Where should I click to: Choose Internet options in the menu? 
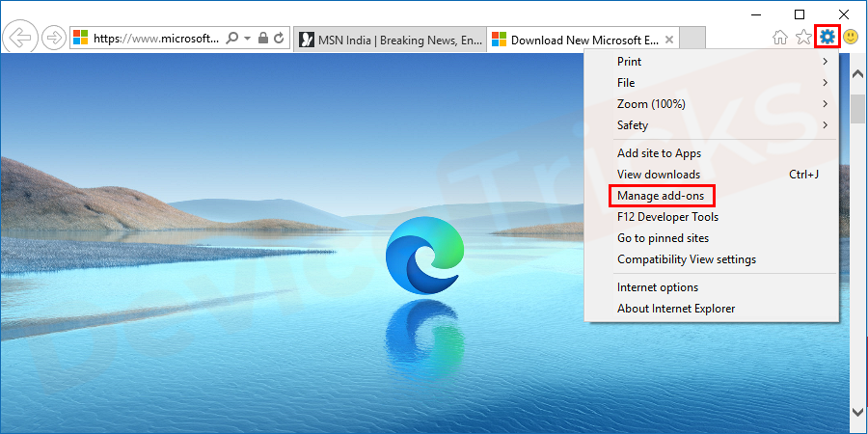click(658, 287)
